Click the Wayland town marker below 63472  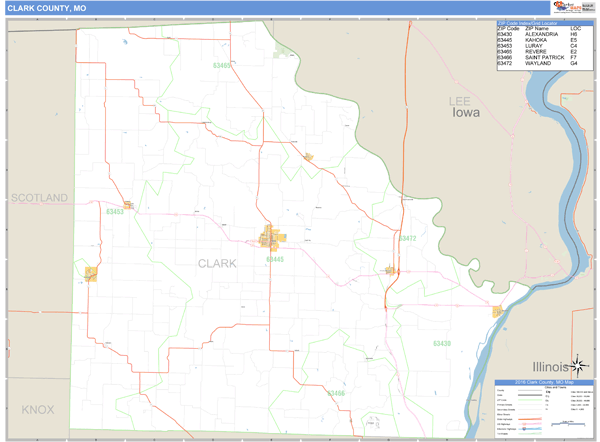[x=390, y=269]
